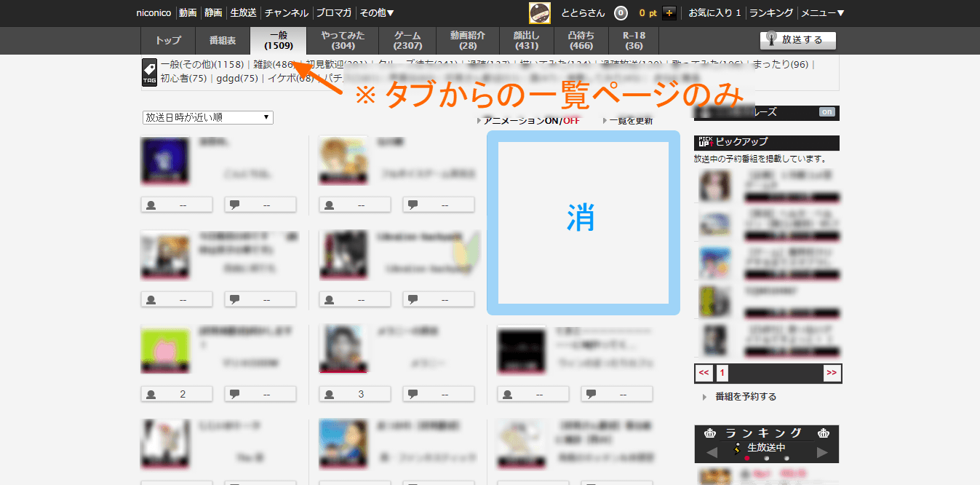Switch to the ゲーム (2307) tab
This screenshot has height=485, width=980.
407,40
